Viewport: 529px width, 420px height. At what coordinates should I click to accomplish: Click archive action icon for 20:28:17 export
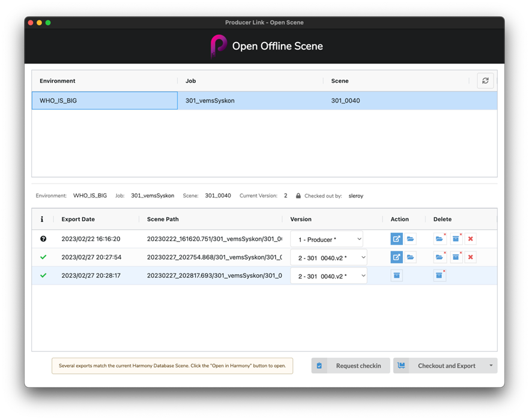click(396, 276)
